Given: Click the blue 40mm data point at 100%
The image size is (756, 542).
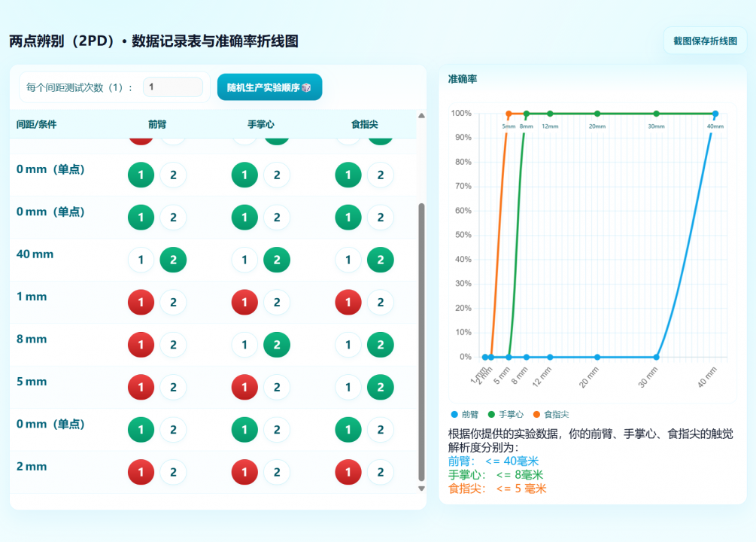Looking at the screenshot, I should [x=715, y=114].
